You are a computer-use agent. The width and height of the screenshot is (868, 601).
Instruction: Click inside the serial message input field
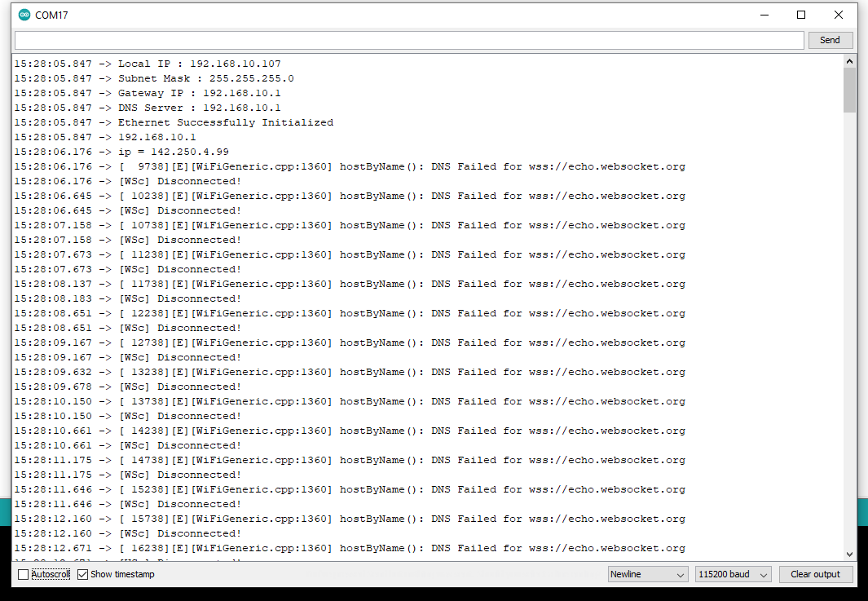(408, 39)
